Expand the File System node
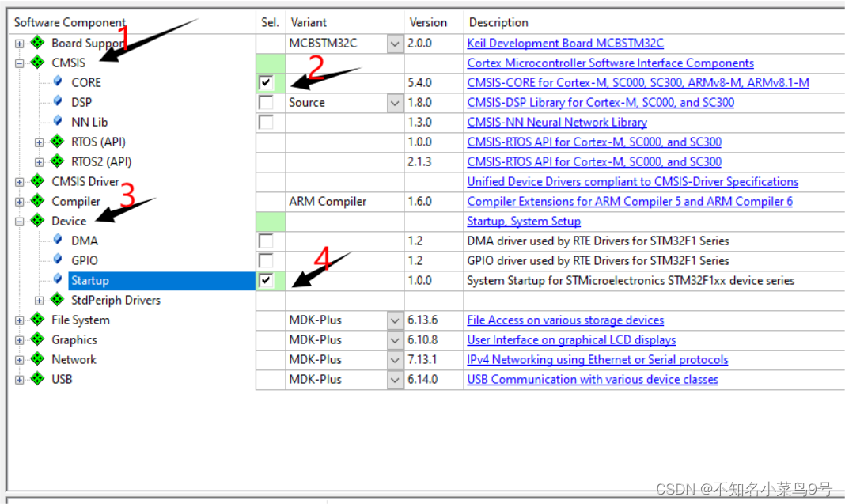Viewport: 845px width, 504px height. pos(20,320)
